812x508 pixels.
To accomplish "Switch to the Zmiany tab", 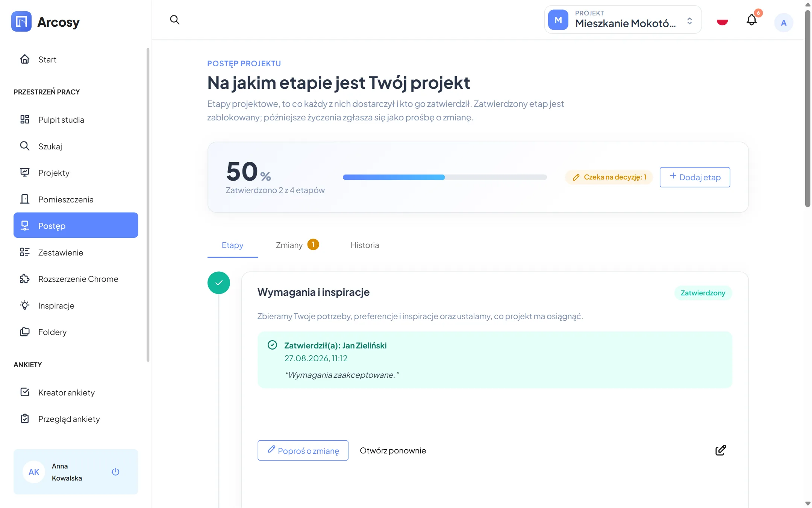I will [297, 245].
